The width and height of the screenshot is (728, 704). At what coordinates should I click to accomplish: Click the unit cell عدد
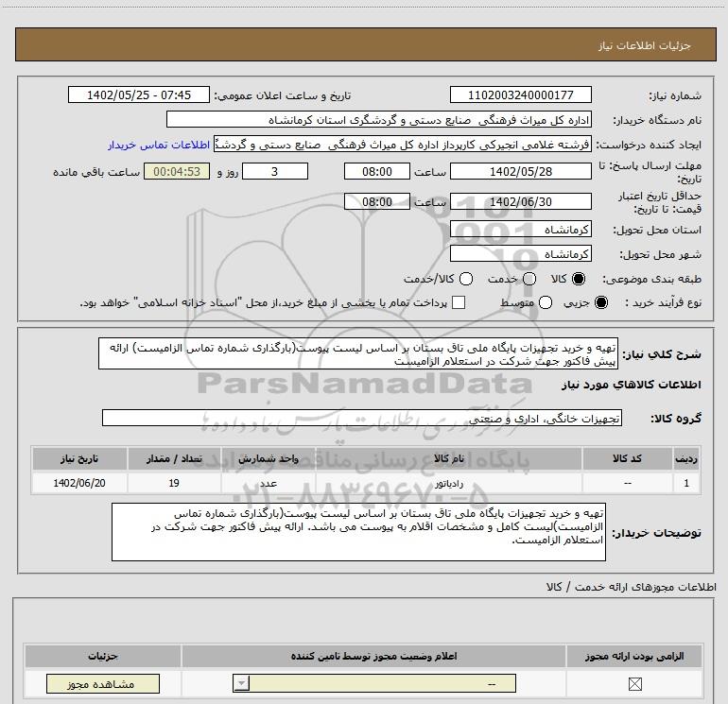[x=269, y=483]
